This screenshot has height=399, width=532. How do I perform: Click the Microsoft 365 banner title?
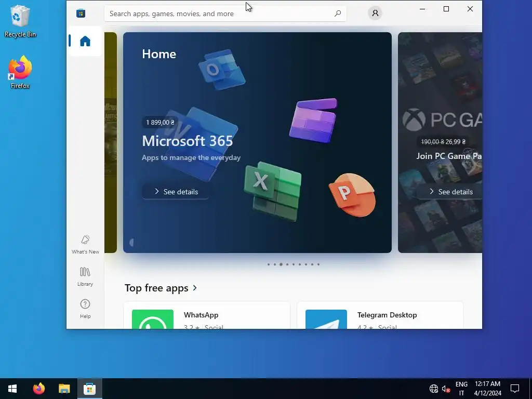(187, 141)
